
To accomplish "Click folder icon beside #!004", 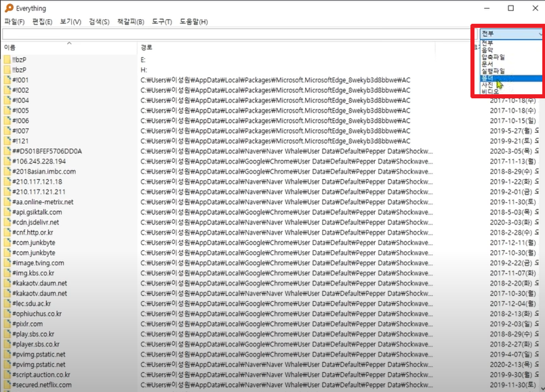I will [7, 100].
